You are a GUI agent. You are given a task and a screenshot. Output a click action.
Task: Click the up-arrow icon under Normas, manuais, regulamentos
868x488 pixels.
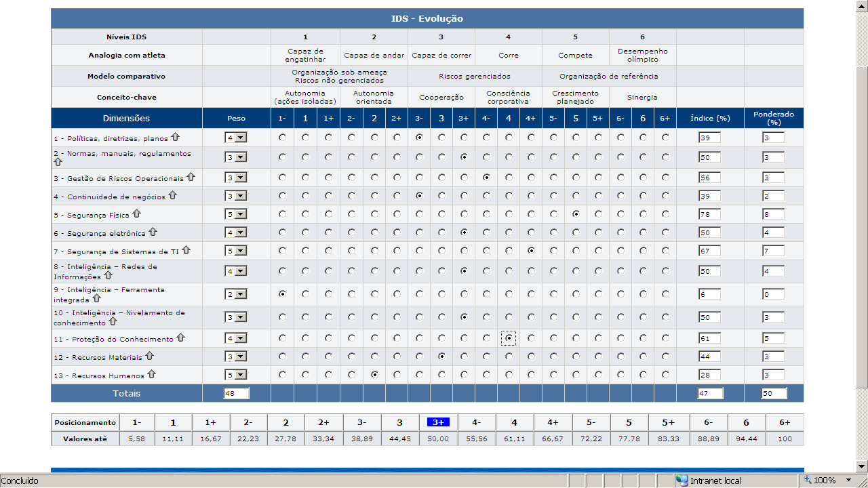58,162
